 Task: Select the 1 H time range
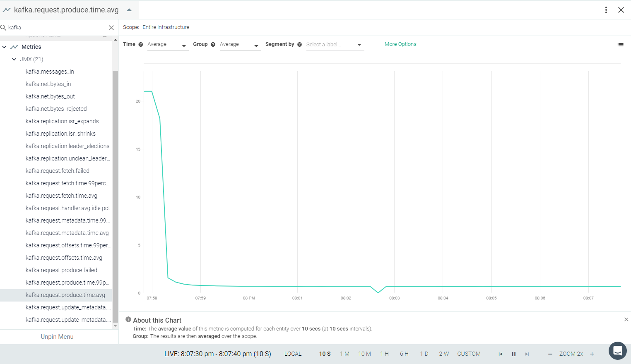384,354
